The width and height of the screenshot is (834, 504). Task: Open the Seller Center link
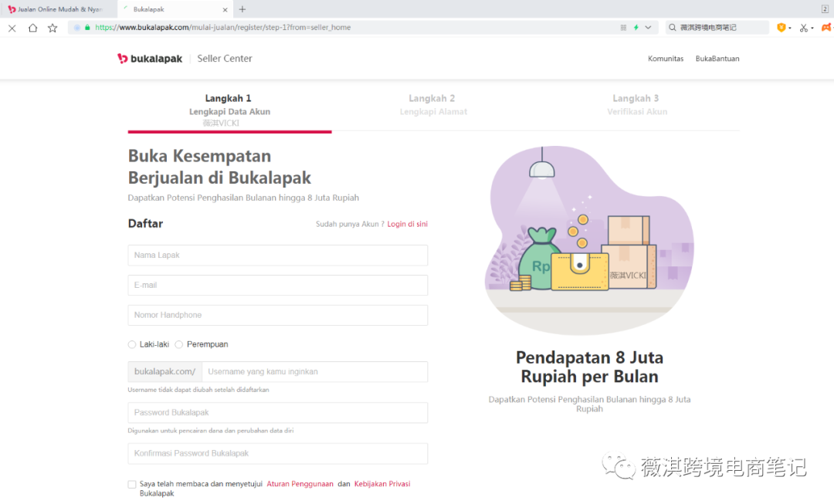coord(225,59)
